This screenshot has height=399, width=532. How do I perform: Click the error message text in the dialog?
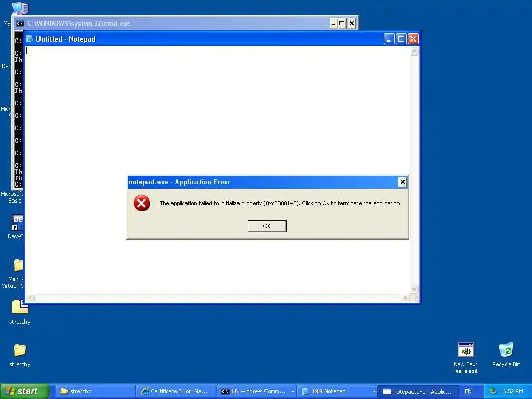pyautogui.click(x=280, y=203)
